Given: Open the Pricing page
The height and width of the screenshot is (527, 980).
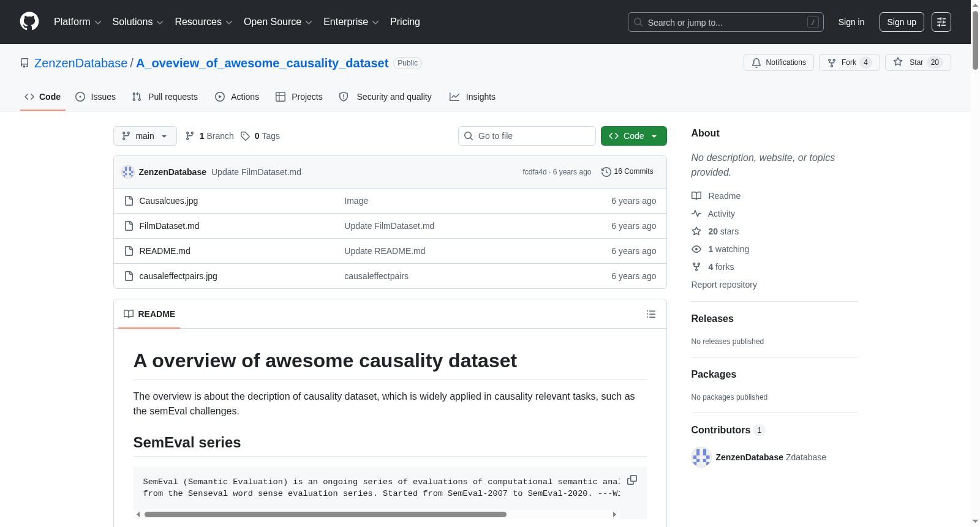Looking at the screenshot, I should [405, 22].
